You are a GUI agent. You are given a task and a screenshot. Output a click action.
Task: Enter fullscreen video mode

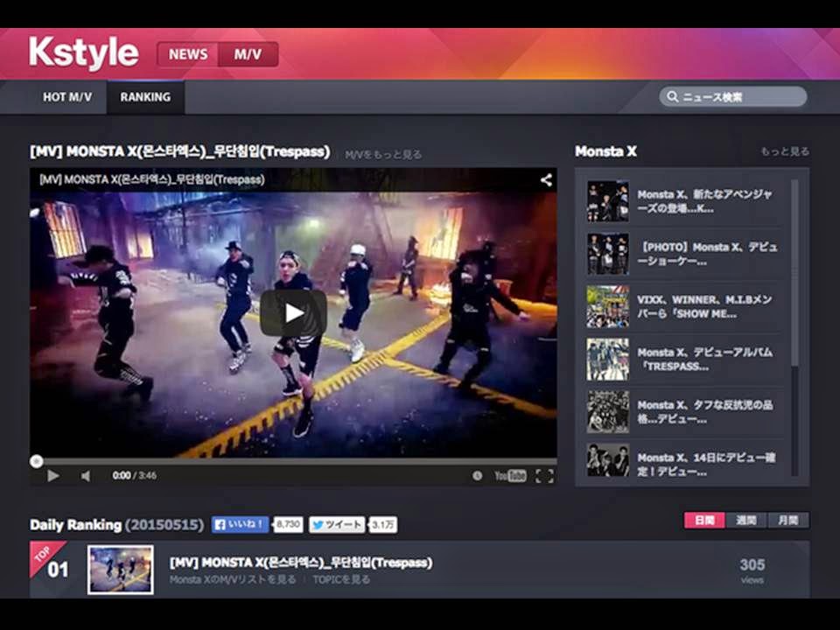coord(544,476)
